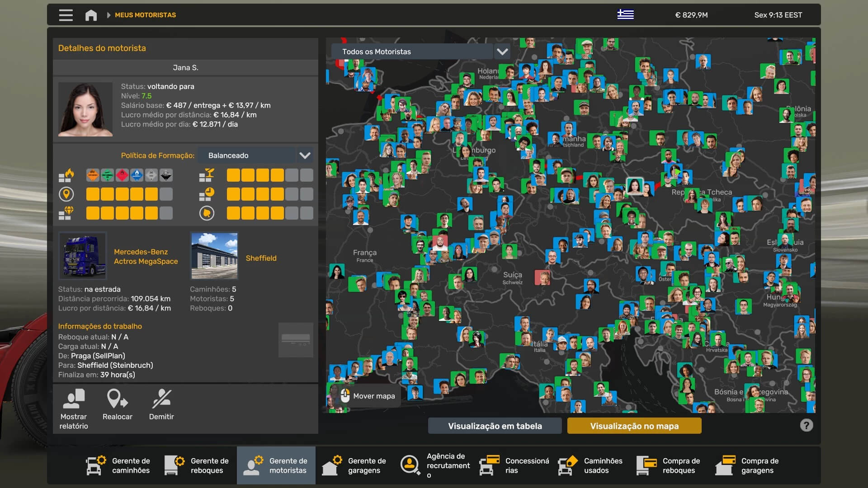This screenshot has height=488, width=868.
Task: Open Todos os Motoristas filter dropdown
Action: [502, 52]
